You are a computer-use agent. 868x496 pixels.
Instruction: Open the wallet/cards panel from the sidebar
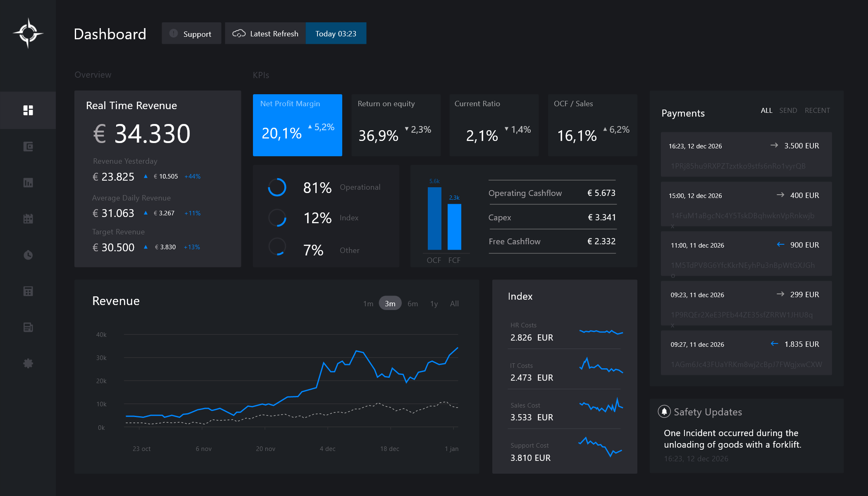(x=28, y=146)
